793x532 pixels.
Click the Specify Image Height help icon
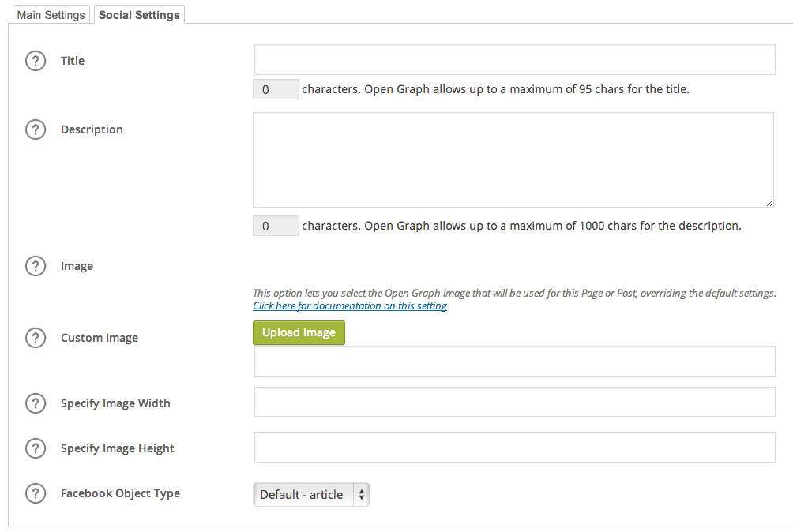pyautogui.click(x=36, y=448)
